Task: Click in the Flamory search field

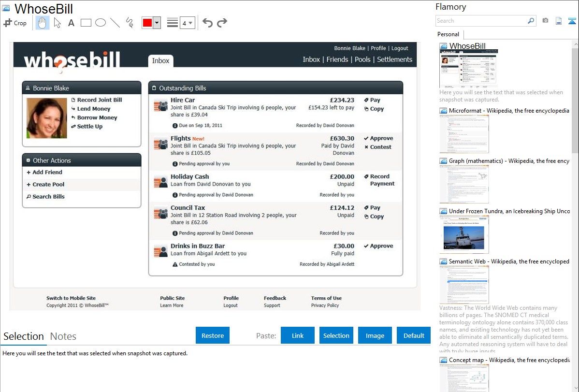Action: tap(481, 21)
